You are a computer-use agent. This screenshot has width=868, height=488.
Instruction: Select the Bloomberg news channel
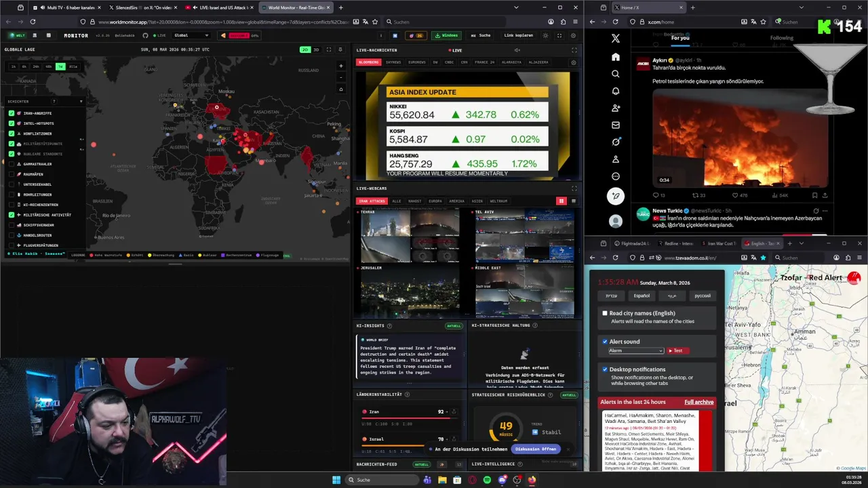click(368, 62)
